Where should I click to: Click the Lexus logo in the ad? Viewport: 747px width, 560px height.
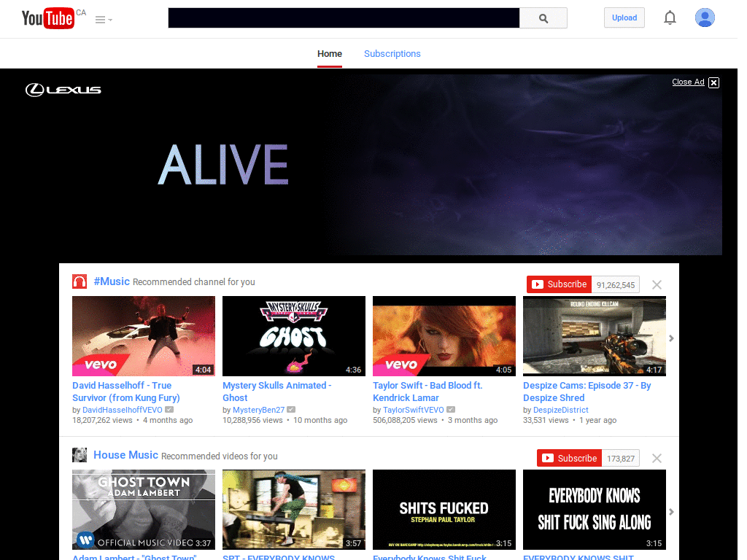63,90
